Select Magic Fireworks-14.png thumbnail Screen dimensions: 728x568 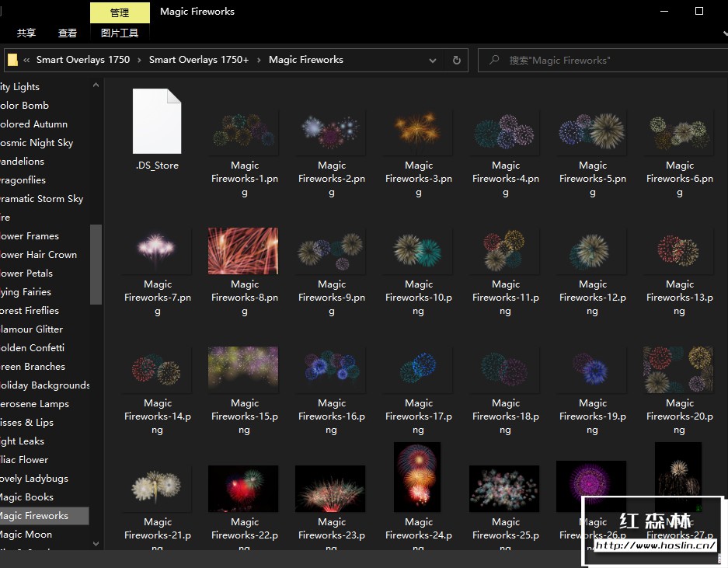[x=157, y=370]
